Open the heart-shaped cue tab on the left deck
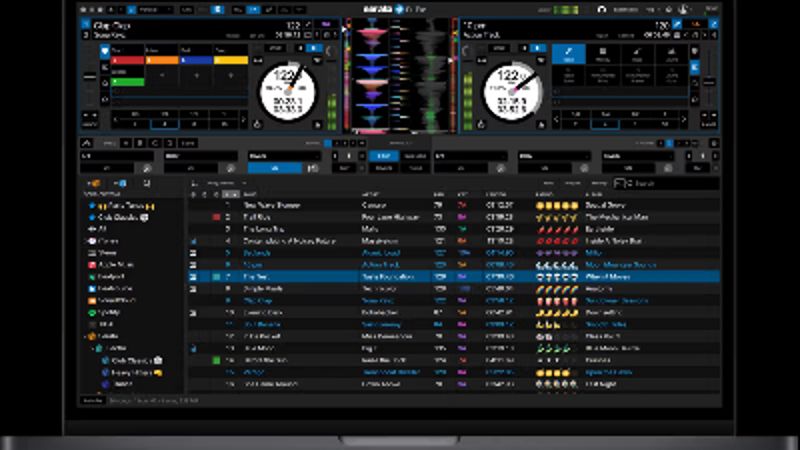 (105, 51)
